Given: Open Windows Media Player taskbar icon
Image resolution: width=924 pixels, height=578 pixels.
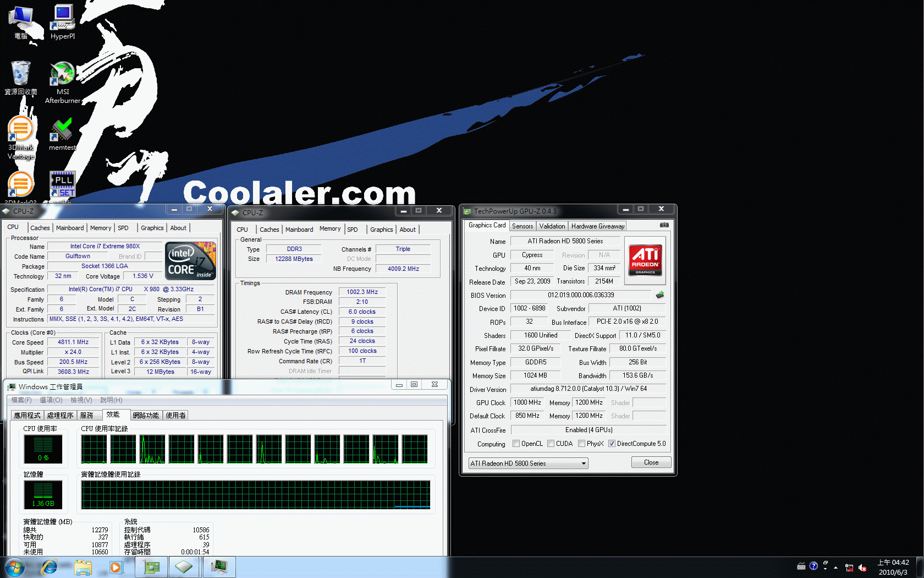Looking at the screenshot, I should 116,567.
